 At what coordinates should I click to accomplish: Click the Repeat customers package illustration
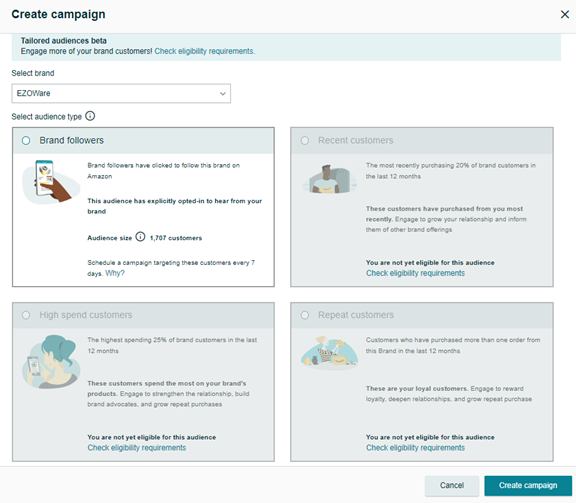click(x=330, y=351)
